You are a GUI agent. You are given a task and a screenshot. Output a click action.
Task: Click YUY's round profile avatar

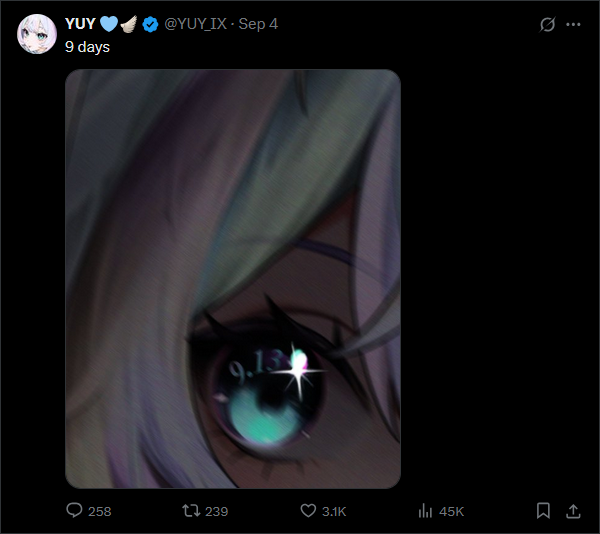click(x=37, y=34)
